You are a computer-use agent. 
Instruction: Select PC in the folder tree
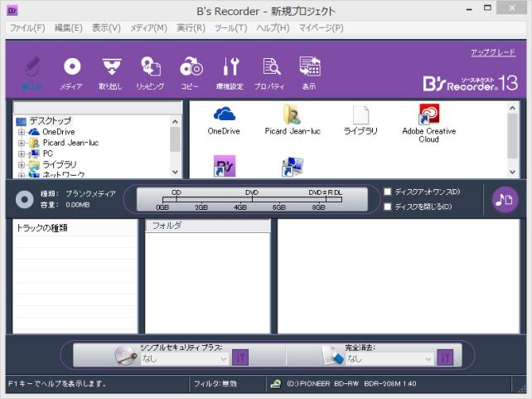pos(48,153)
